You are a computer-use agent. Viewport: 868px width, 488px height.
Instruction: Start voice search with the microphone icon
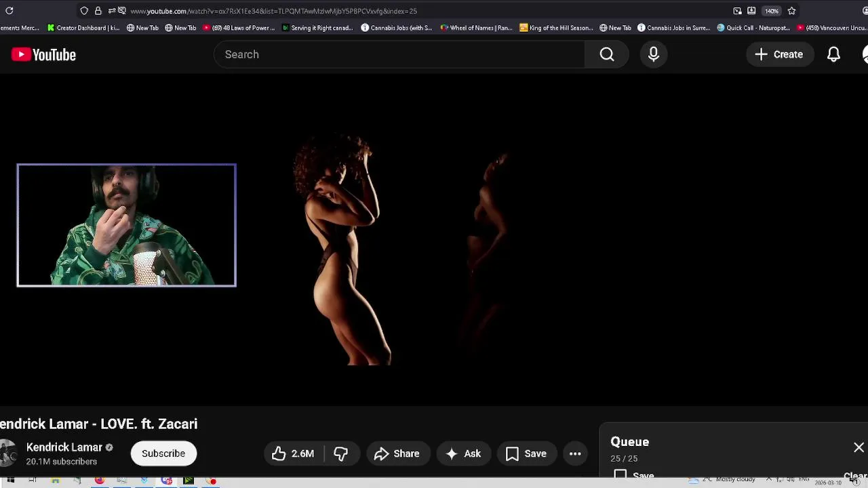[x=654, y=54]
